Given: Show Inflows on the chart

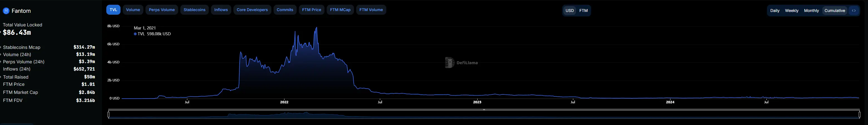Looking at the screenshot, I should [221, 10].
